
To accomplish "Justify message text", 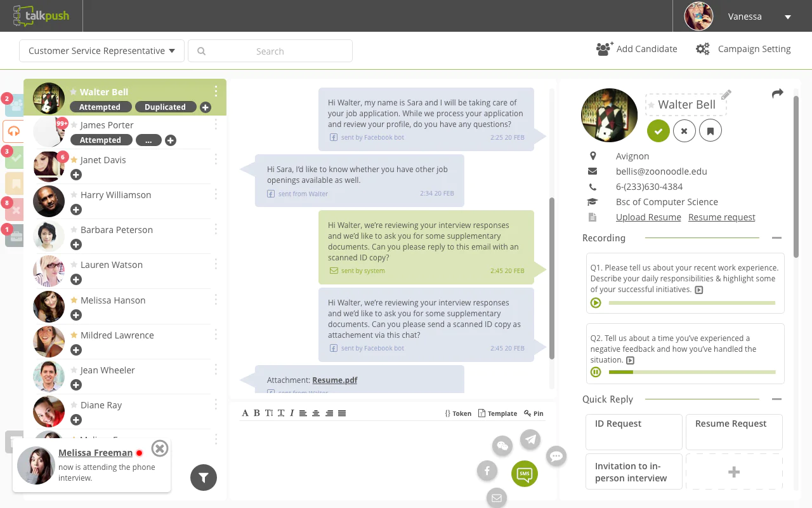I will tap(342, 413).
